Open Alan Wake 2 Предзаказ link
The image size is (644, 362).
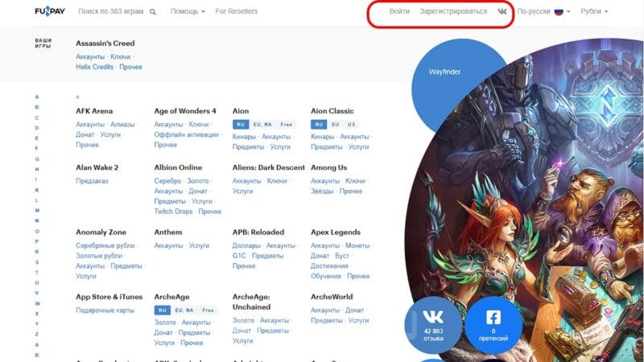(92, 181)
